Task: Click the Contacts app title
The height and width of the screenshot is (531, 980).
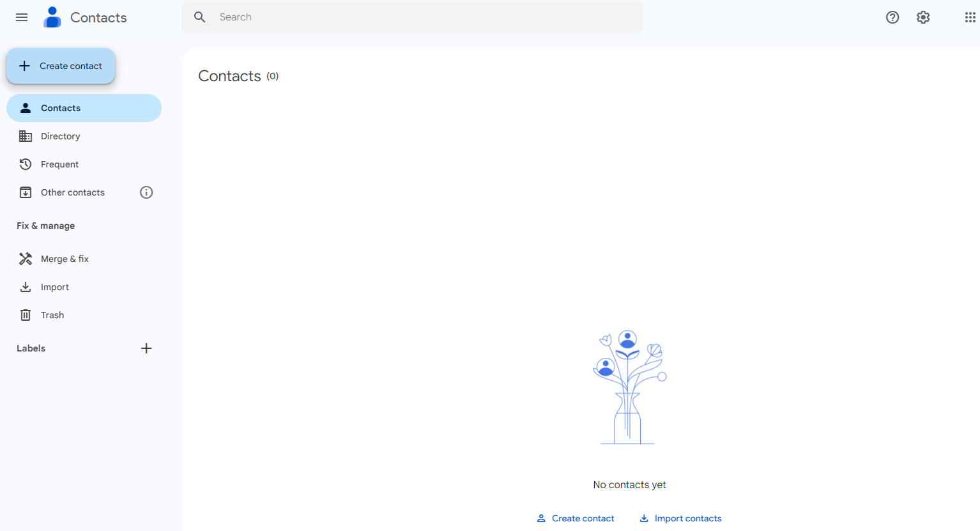Action: (x=98, y=17)
